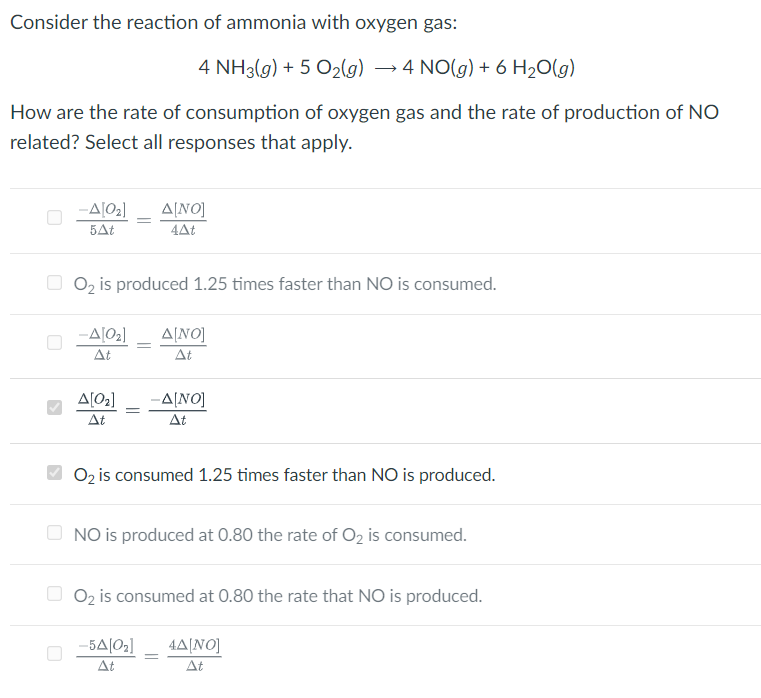Check the box for −Δ[O2]/Δt = Δ[NO]/Δt

(x=54, y=343)
